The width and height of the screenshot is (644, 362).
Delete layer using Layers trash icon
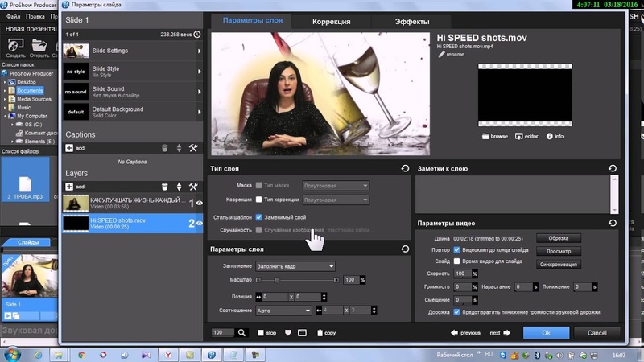click(x=165, y=187)
